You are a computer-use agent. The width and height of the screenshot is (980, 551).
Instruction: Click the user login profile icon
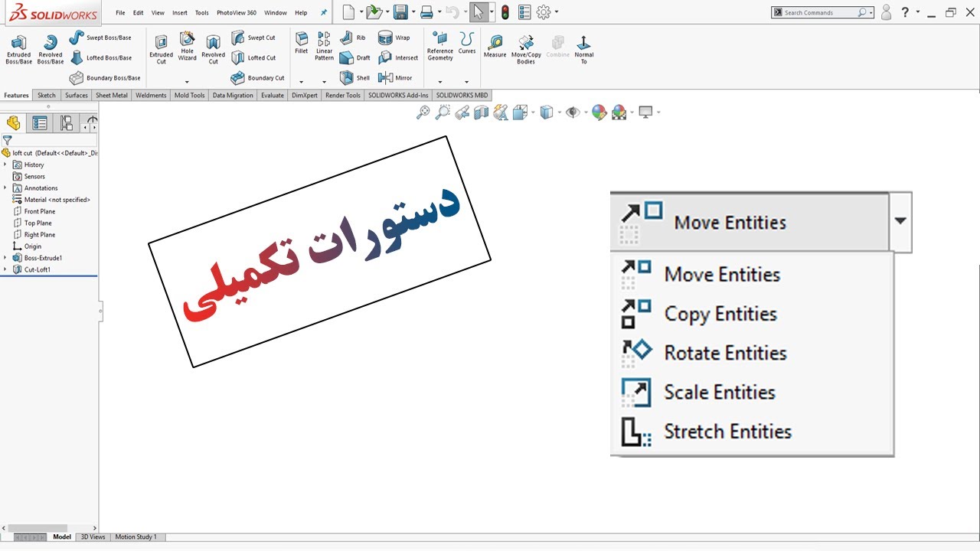tap(887, 12)
